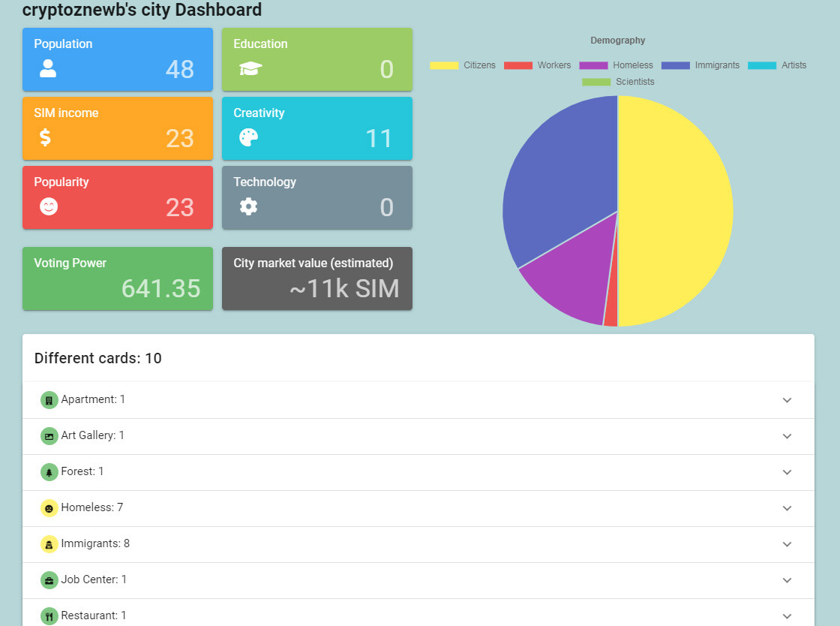Click the Apartment building icon
Screen dimensions: 840x626
click(49, 400)
